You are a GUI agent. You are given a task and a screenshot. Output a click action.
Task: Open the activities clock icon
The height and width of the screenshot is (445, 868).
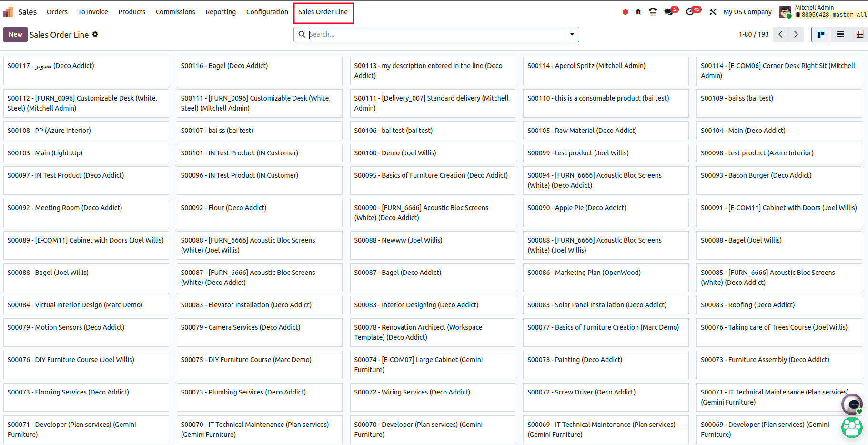(x=690, y=12)
